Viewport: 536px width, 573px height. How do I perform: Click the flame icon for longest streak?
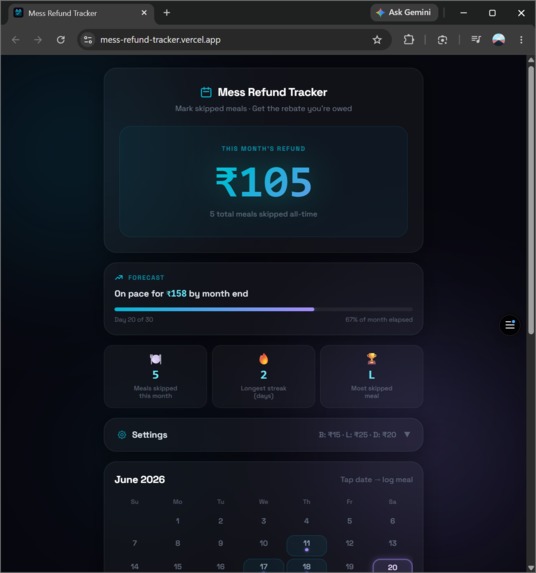[263, 359]
